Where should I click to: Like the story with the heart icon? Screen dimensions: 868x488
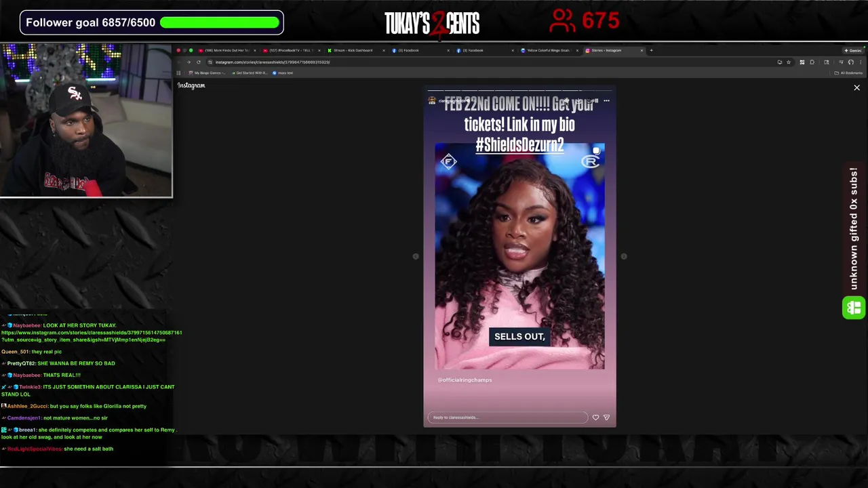[595, 418]
